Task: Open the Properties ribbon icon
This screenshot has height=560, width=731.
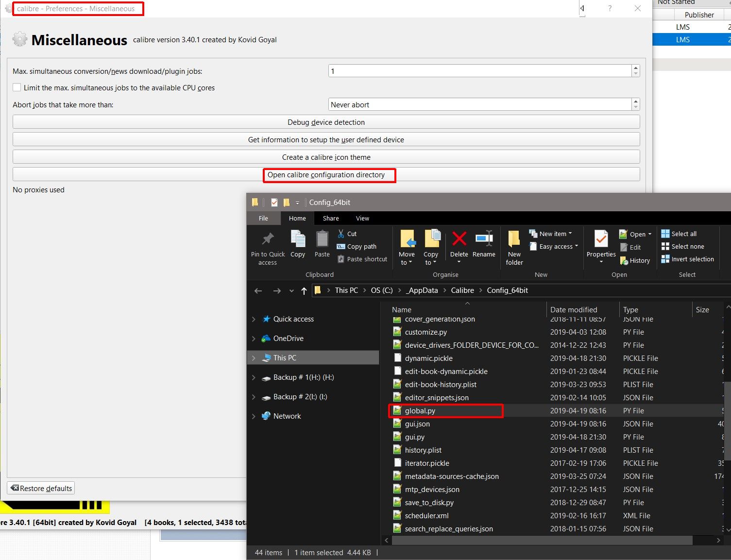Action: click(x=601, y=239)
